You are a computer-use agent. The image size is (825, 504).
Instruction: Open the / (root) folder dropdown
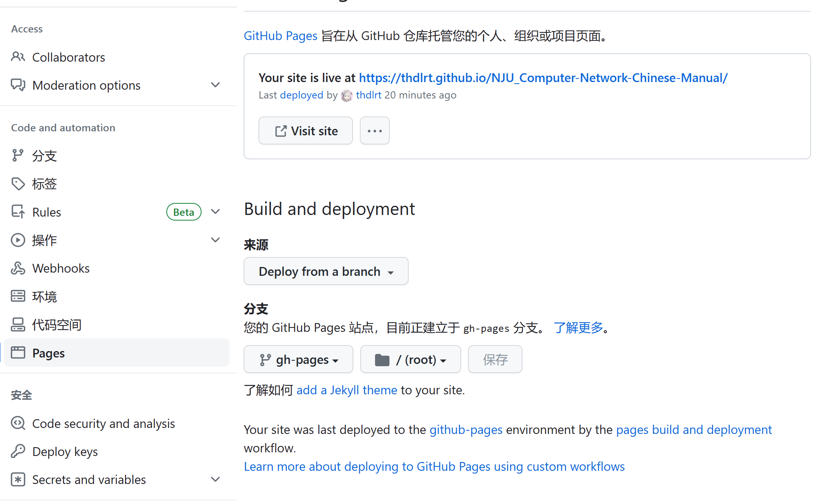[411, 359]
